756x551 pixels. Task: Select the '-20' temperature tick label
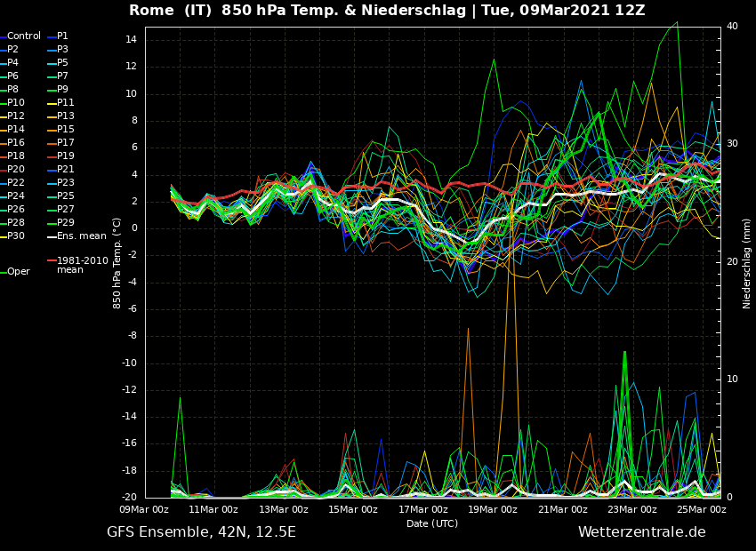click(x=129, y=498)
